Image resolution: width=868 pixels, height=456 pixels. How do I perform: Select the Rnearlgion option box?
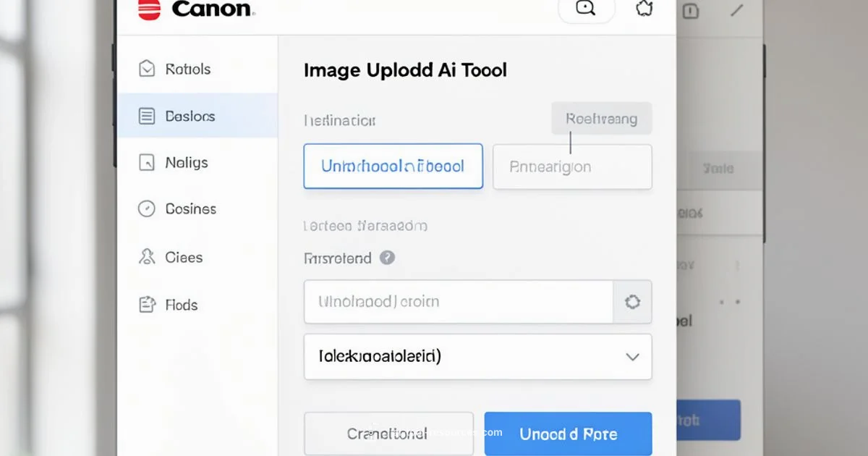(x=572, y=166)
